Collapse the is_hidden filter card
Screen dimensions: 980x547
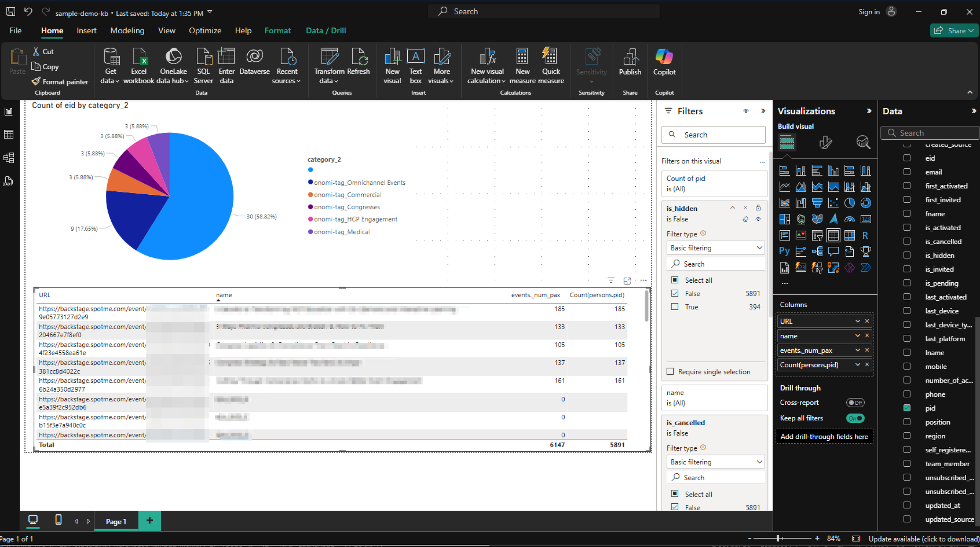732,208
